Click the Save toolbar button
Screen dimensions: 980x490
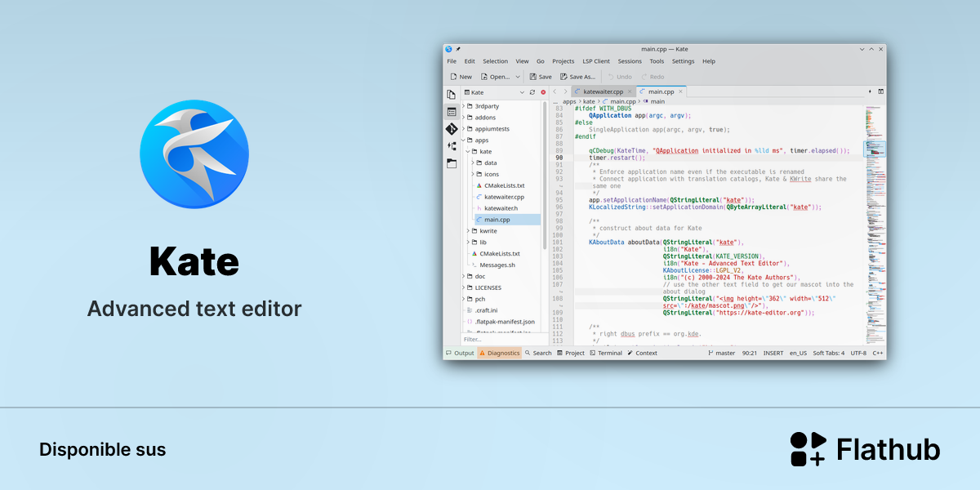(x=541, y=77)
